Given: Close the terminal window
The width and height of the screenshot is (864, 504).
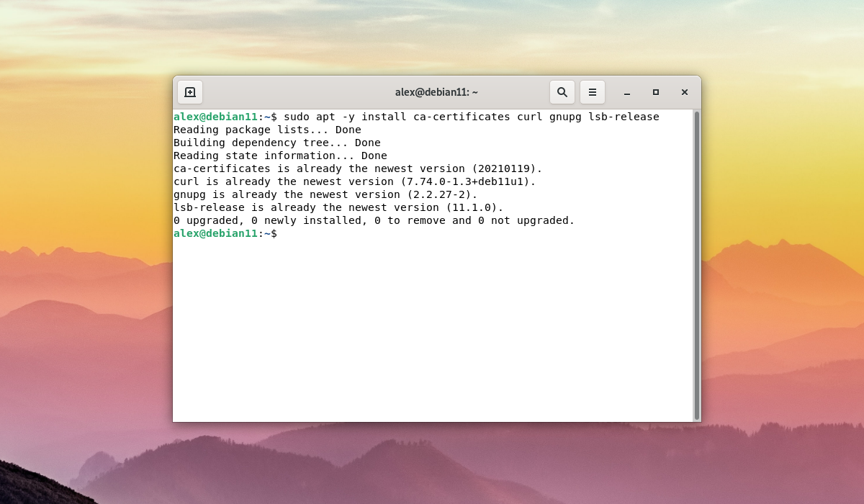Looking at the screenshot, I should pyautogui.click(x=685, y=92).
